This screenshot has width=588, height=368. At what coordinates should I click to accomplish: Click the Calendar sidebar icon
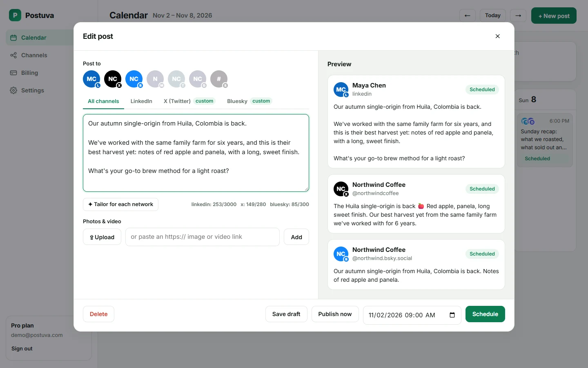point(13,38)
